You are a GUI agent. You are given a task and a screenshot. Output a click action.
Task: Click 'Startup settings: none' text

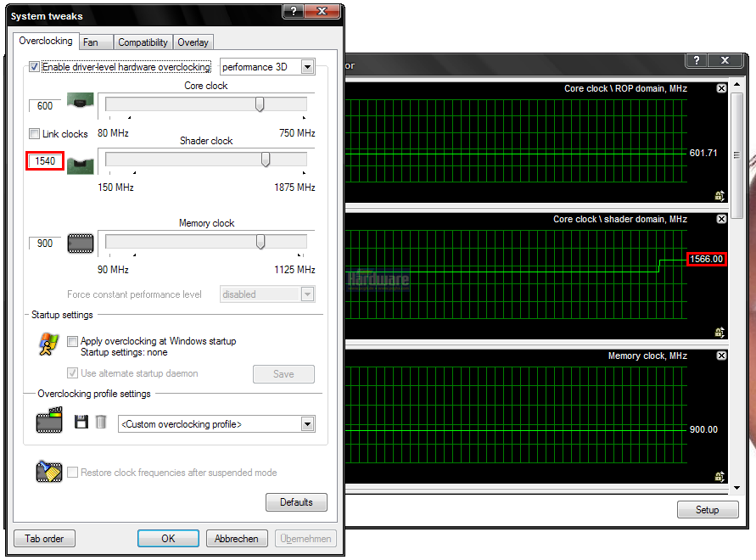[124, 352]
